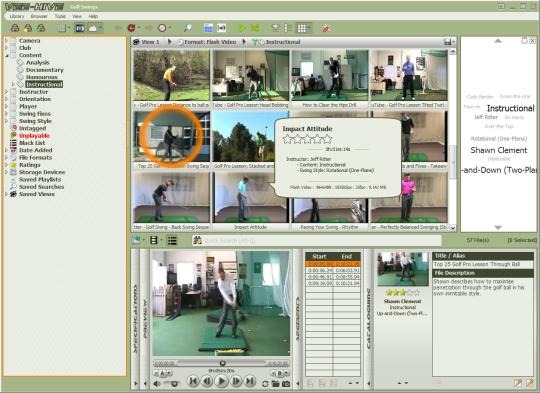Open the How to Clear the Hips Drill thumbnail

click(x=330, y=75)
